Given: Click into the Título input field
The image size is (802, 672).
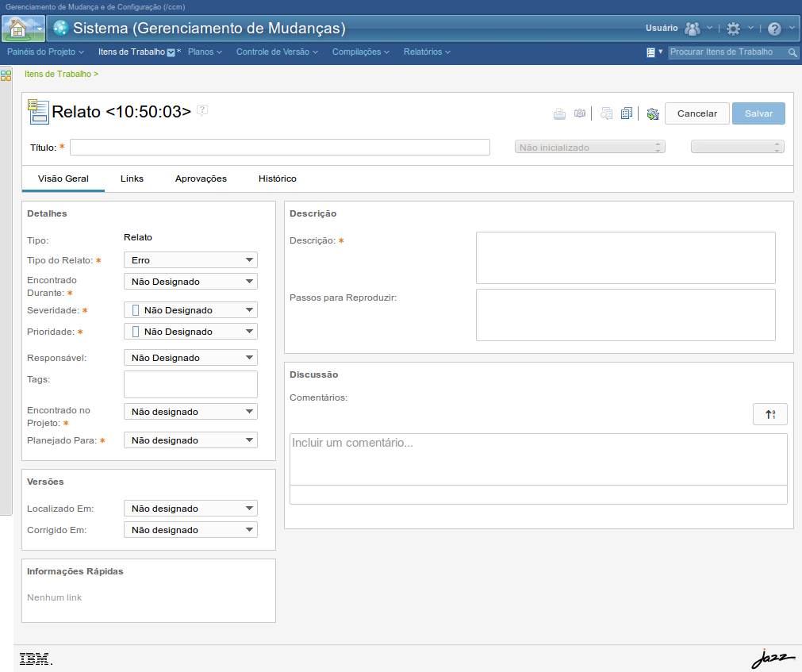Looking at the screenshot, I should coord(280,148).
